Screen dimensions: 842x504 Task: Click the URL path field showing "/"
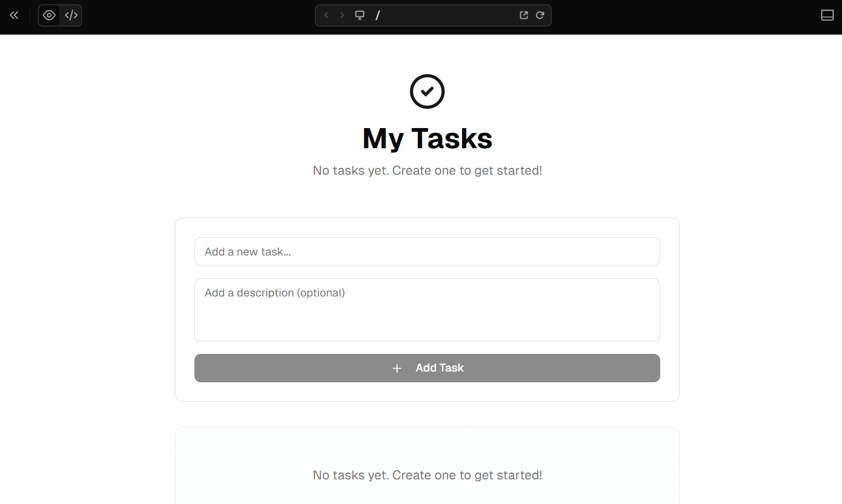(442, 15)
